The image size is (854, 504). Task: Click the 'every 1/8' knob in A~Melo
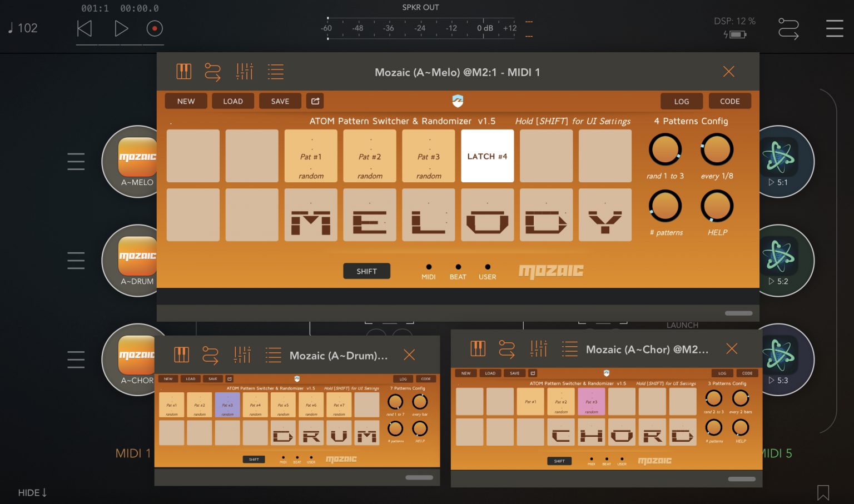coord(717,149)
